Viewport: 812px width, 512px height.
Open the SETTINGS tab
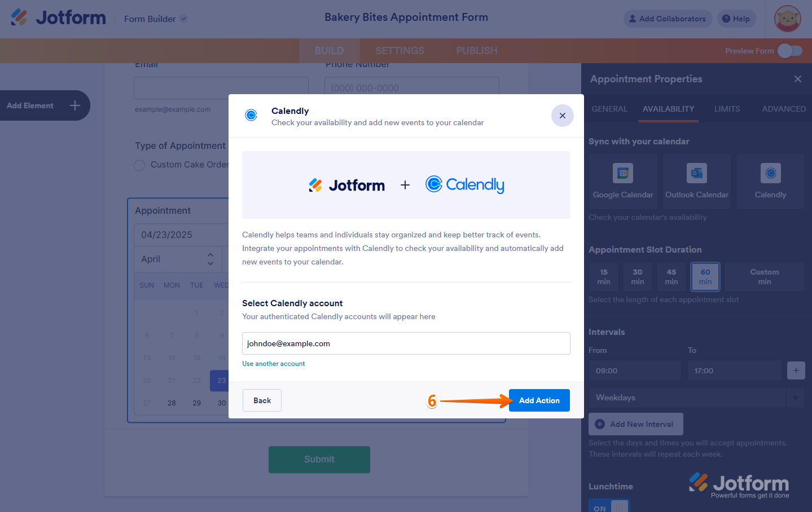click(400, 51)
